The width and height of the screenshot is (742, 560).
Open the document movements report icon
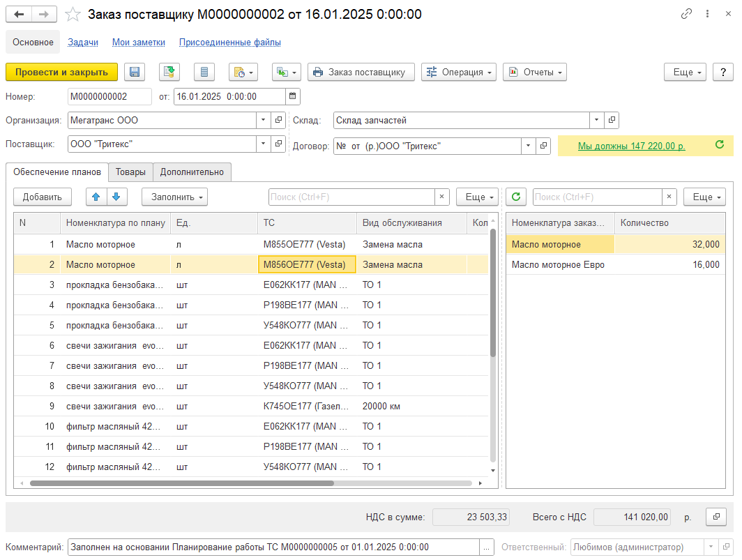pyautogui.click(x=204, y=72)
